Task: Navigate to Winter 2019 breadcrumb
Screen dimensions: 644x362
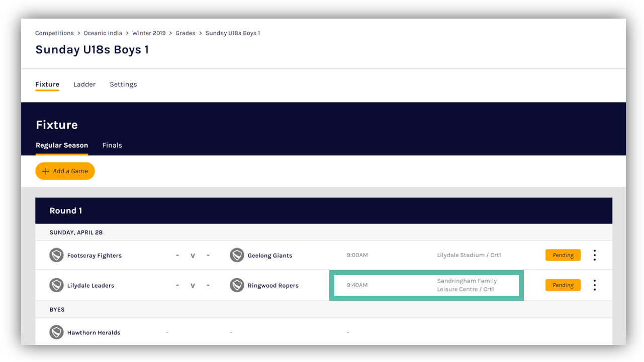Action: [x=149, y=33]
